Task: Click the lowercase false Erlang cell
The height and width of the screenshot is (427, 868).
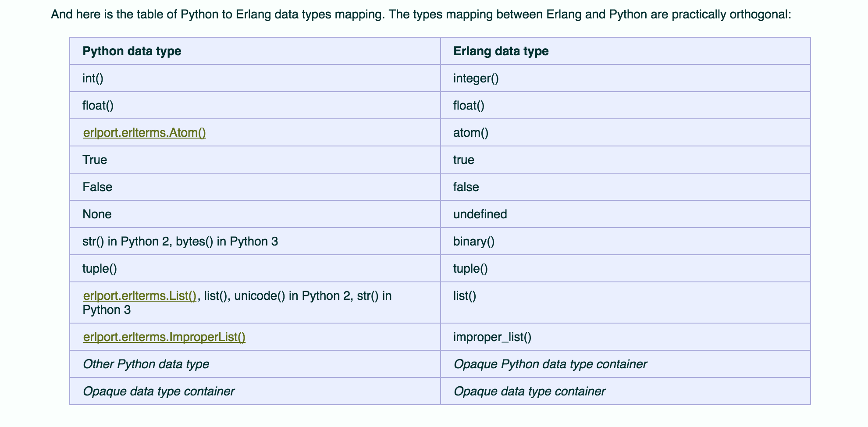Action: coord(466,187)
